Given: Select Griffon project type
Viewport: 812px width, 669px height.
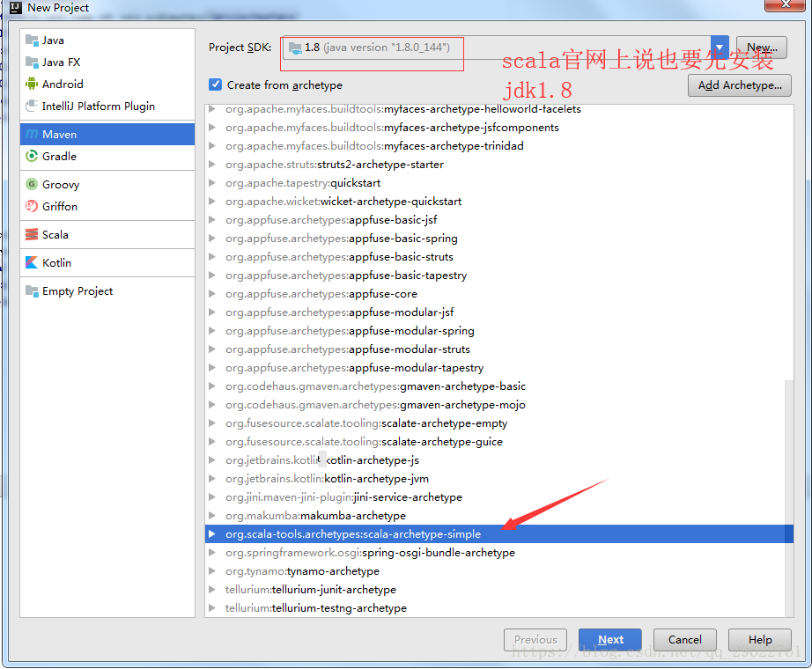Looking at the screenshot, I should (107, 206).
